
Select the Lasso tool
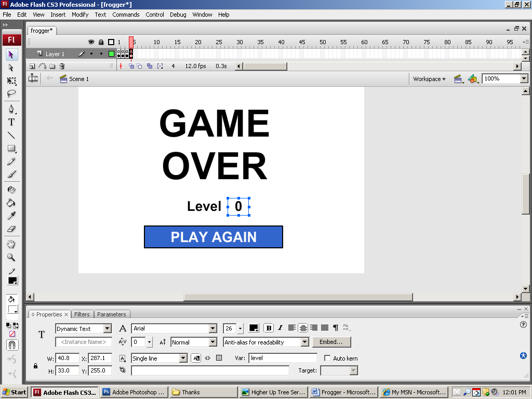(x=11, y=94)
